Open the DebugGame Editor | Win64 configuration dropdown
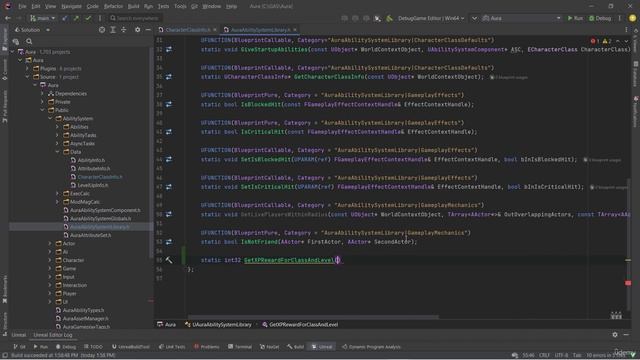 tap(431, 18)
